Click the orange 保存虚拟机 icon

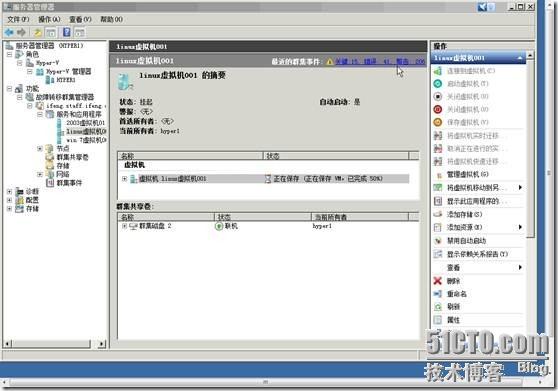click(x=438, y=122)
